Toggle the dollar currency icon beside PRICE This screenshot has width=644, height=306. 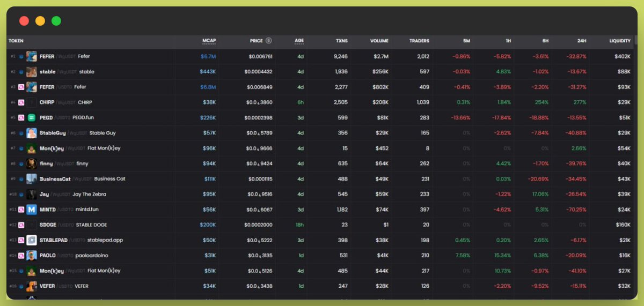click(268, 41)
